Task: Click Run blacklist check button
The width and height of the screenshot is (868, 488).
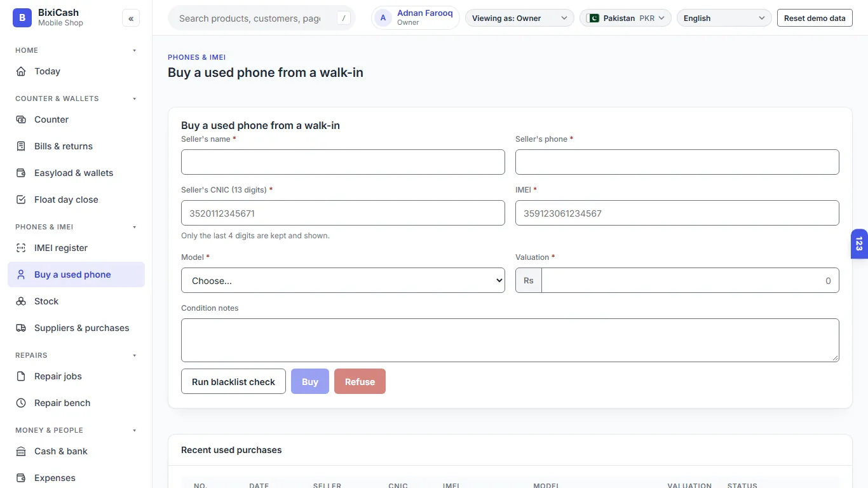Action: (x=233, y=382)
